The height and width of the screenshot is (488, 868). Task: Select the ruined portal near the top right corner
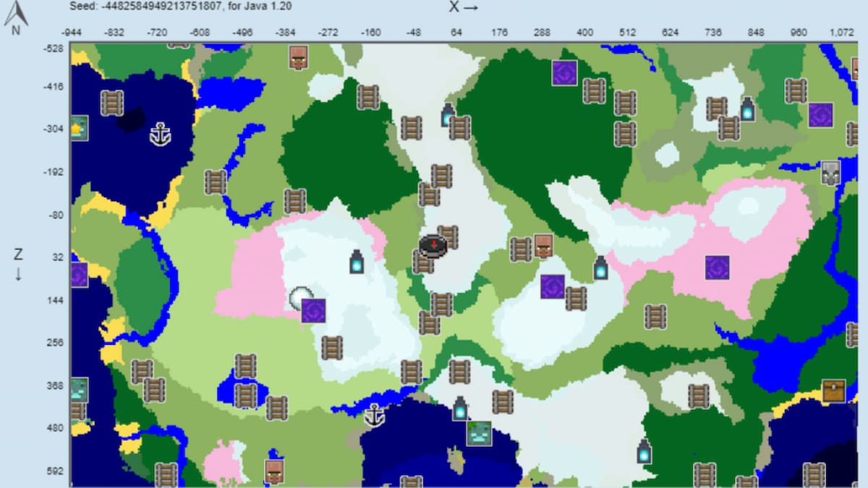(820, 116)
